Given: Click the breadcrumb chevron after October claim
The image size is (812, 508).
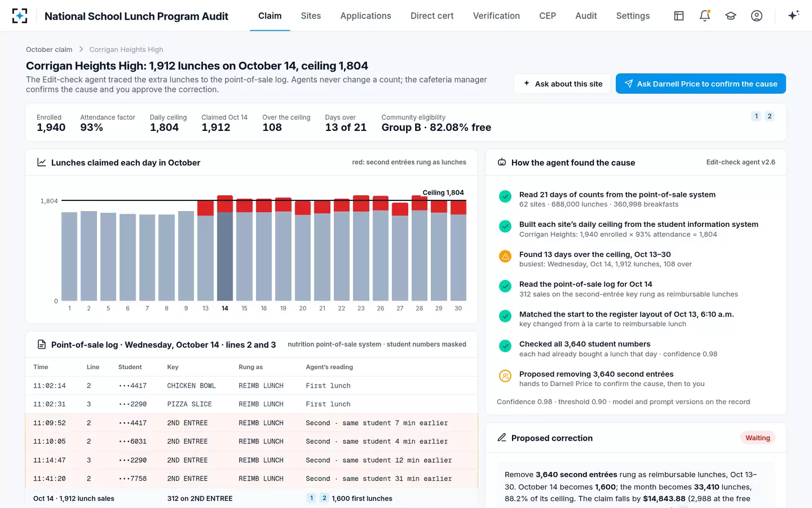Looking at the screenshot, I should 81,50.
